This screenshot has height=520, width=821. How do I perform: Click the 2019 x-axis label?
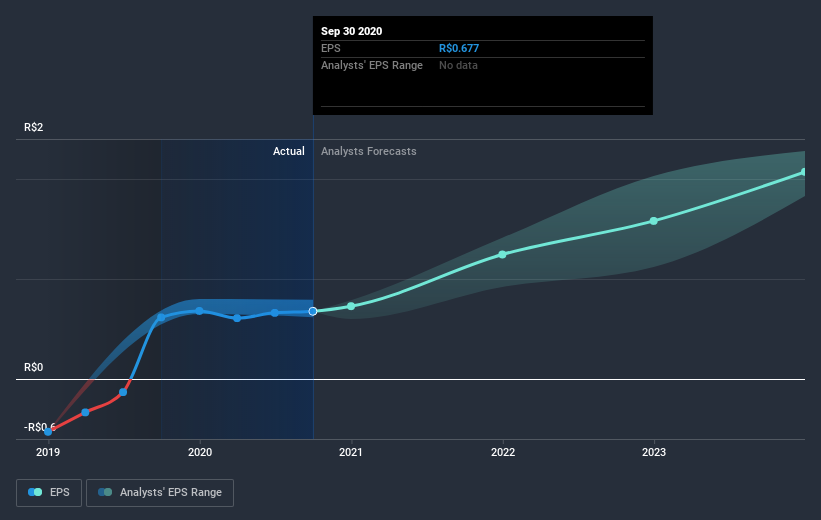click(x=48, y=452)
